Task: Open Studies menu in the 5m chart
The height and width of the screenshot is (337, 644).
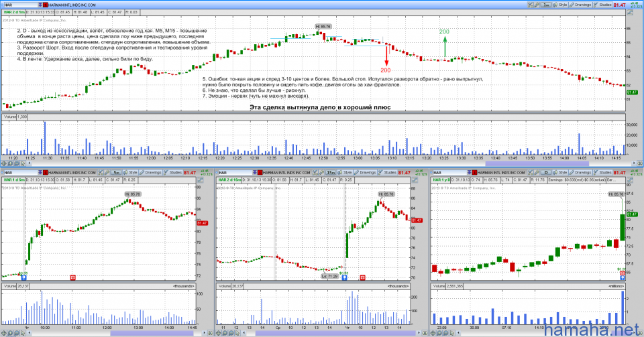Action: tap(173, 172)
